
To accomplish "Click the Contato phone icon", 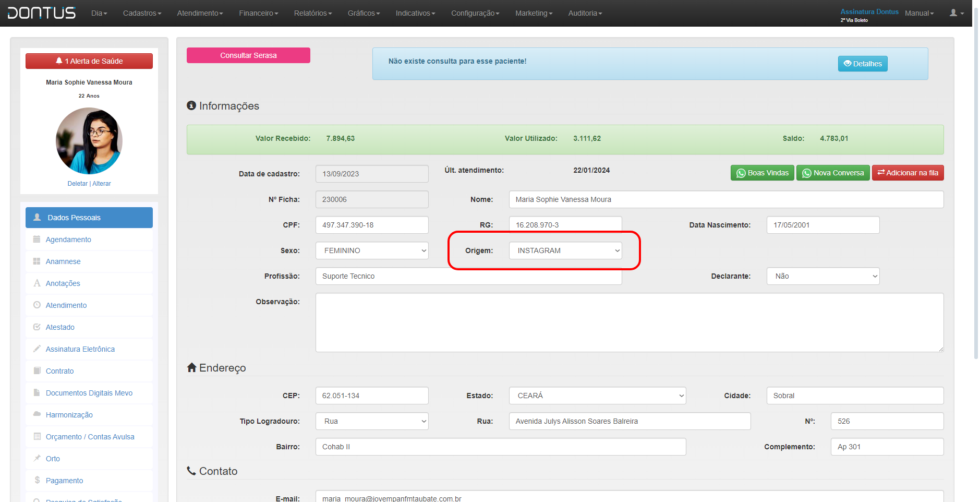I will tap(191, 471).
